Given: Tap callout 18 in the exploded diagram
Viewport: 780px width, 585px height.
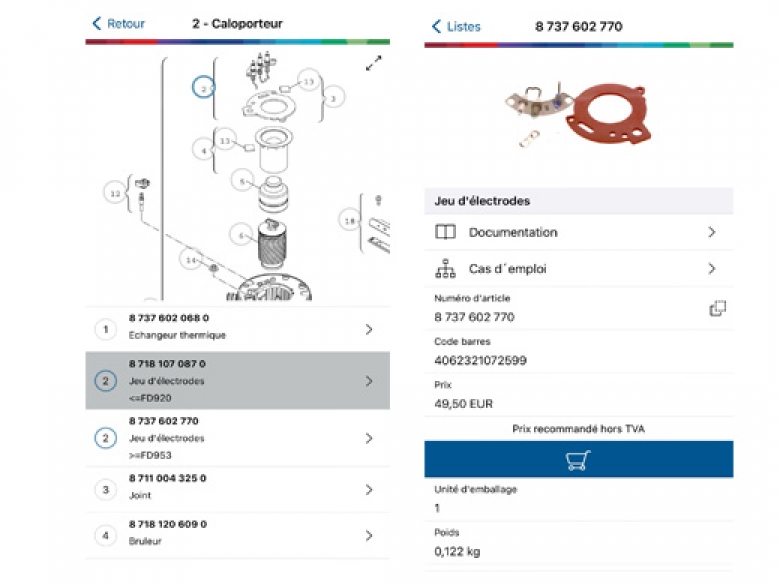Looking at the screenshot, I should click(350, 220).
